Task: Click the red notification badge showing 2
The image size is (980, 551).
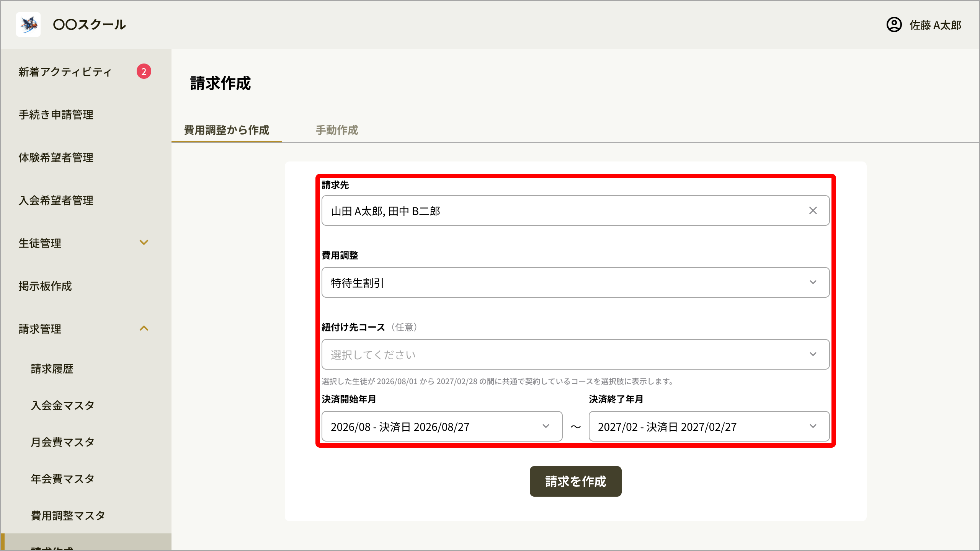Action: coord(144,71)
